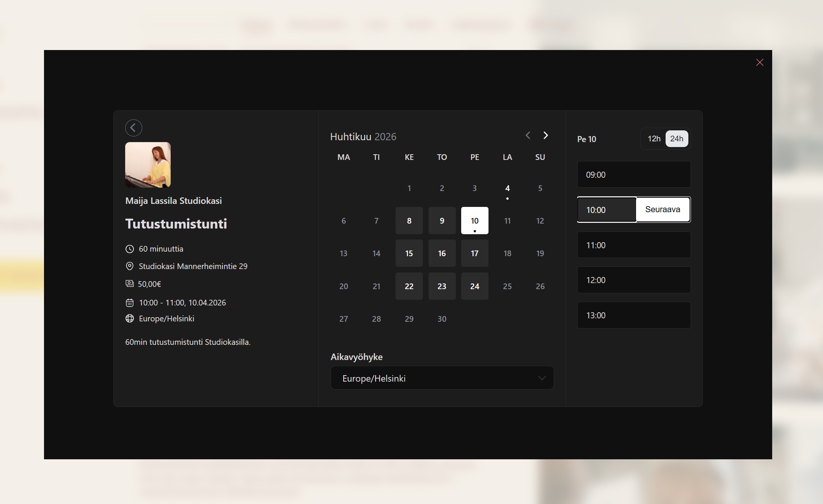Choose the 09:00 time slot

[633, 175]
